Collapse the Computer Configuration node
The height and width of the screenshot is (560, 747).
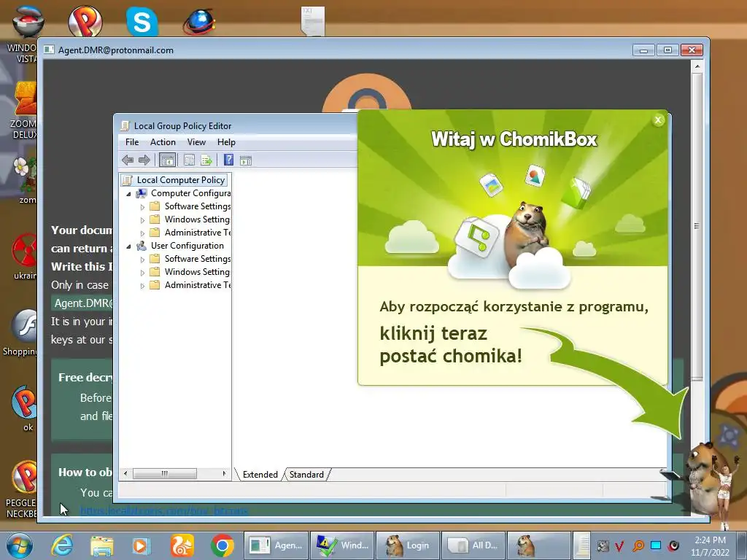pos(128,194)
